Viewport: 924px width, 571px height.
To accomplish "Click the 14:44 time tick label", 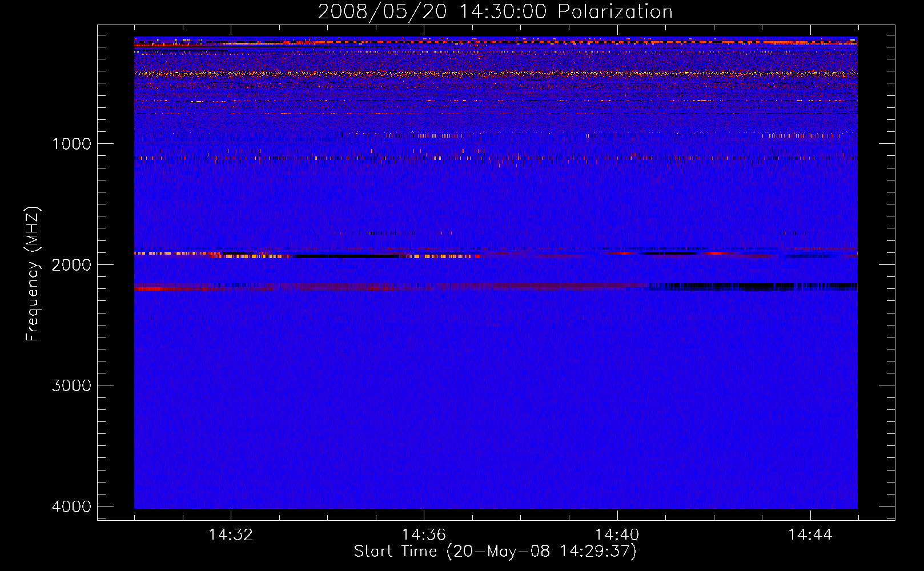I will click(810, 535).
